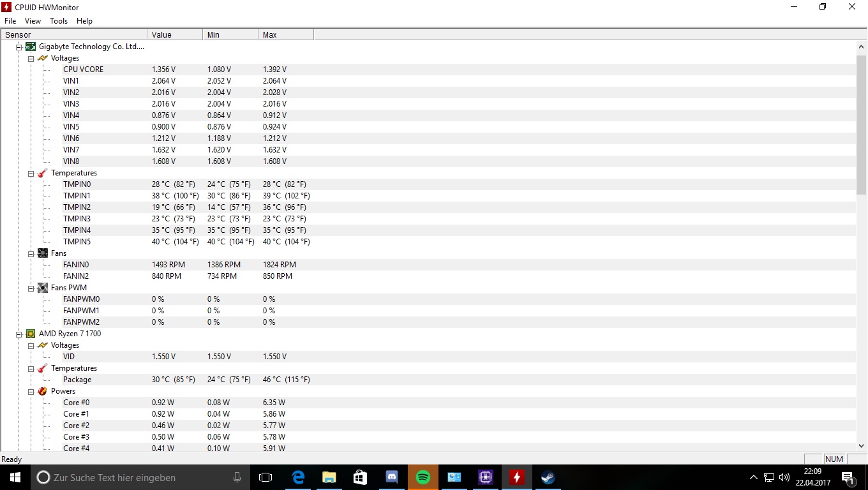Collapse the Gigabyte Temperatures node
868x490 pixels.
pos(31,173)
